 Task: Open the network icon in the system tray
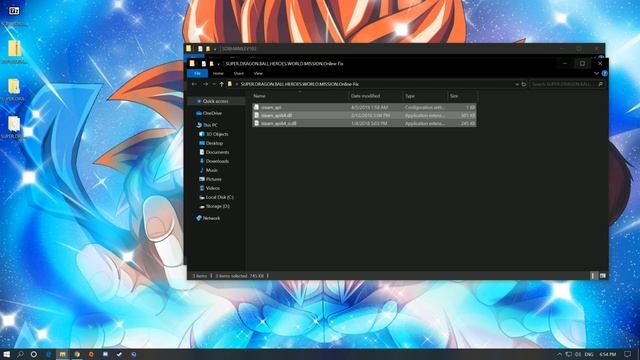(569, 354)
